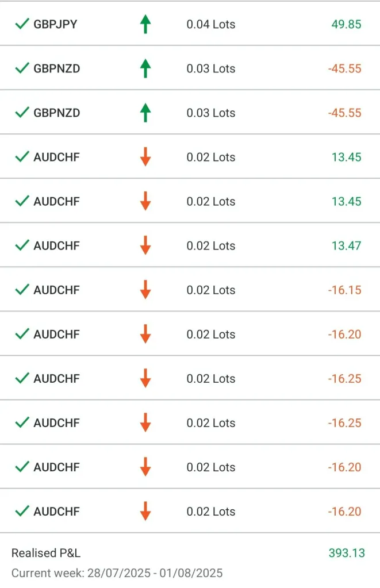Click the 49.85 profit value

pyautogui.click(x=346, y=24)
